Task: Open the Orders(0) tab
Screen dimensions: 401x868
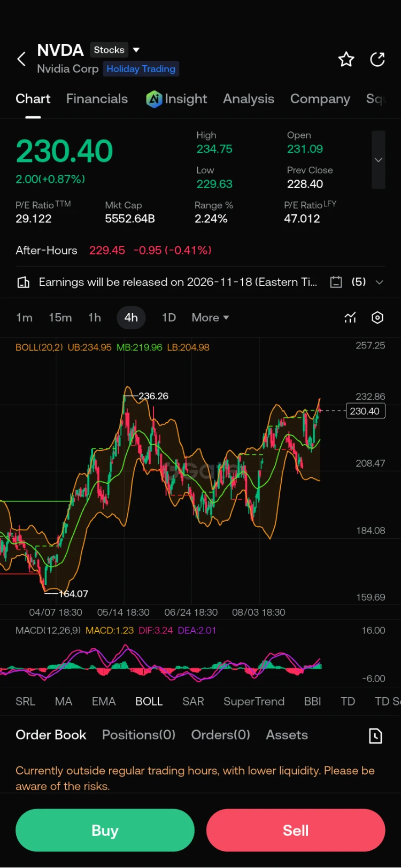Action: click(x=220, y=735)
